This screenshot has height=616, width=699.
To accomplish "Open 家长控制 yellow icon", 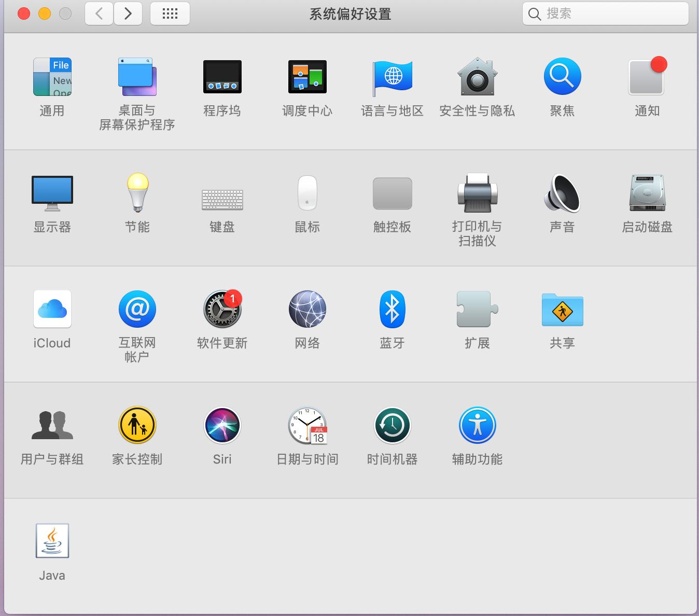I will point(137,425).
